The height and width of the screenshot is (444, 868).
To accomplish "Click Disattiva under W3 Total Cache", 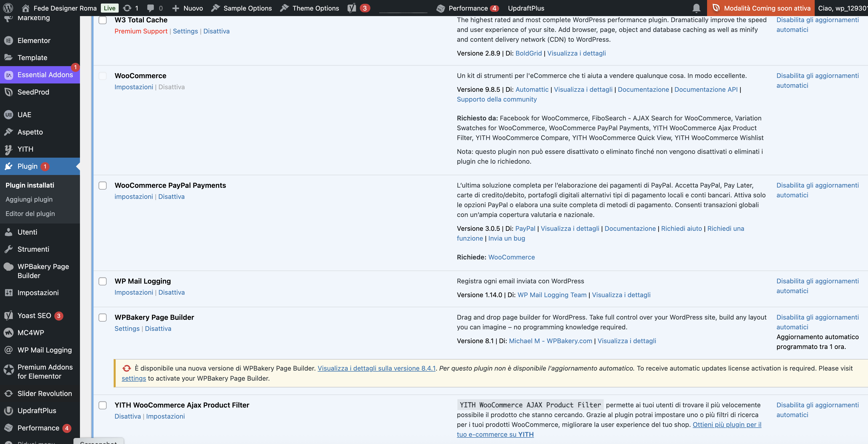I will point(216,31).
